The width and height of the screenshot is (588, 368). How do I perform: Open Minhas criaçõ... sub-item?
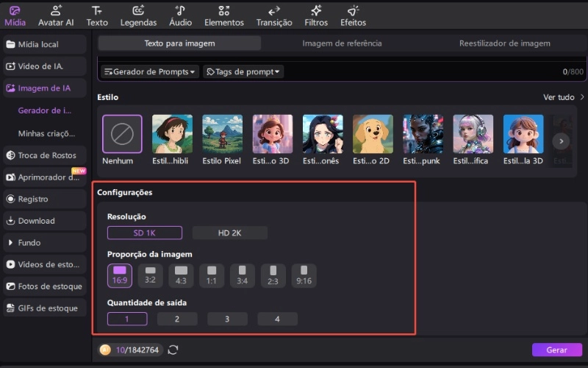pos(46,133)
